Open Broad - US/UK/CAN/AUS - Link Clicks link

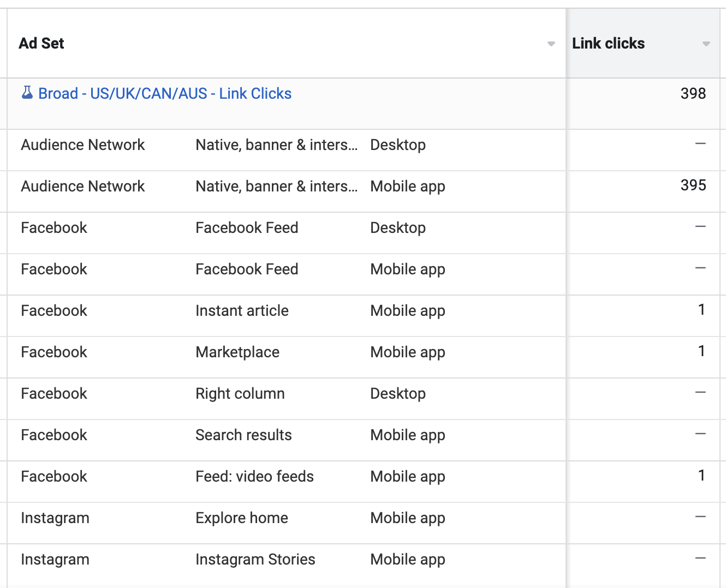tap(165, 94)
